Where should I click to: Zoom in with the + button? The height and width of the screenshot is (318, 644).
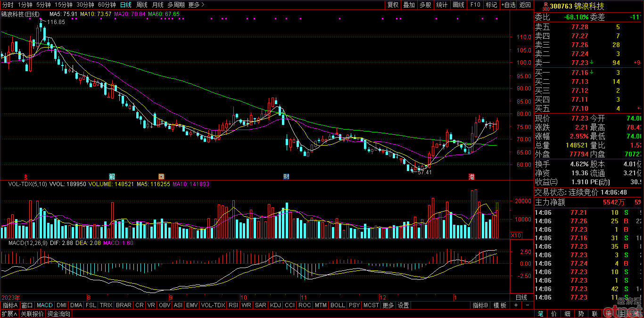click(x=516, y=305)
